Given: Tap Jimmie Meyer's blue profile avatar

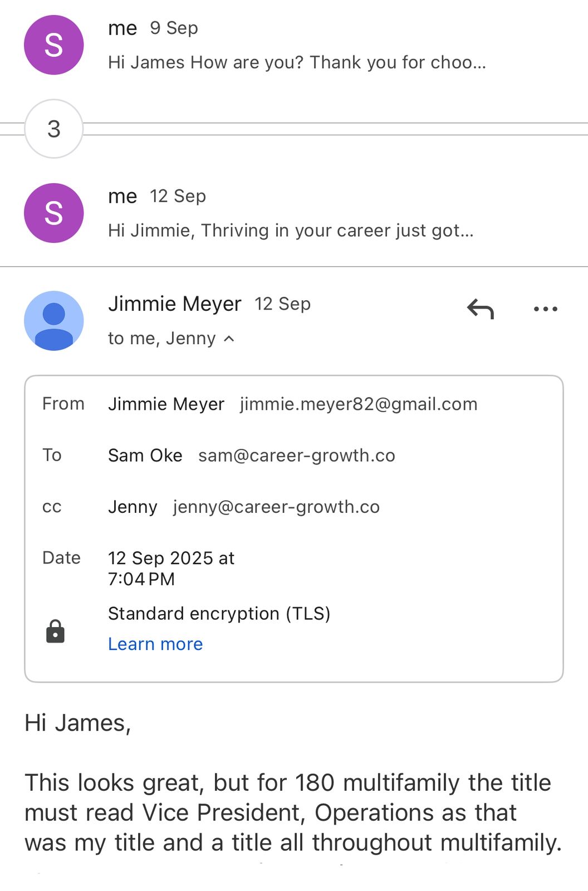Looking at the screenshot, I should point(54,321).
